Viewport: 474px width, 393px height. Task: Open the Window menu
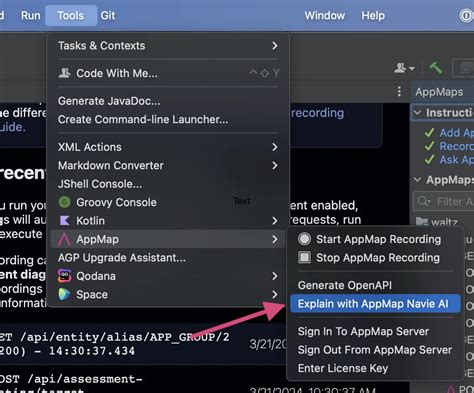[324, 15]
